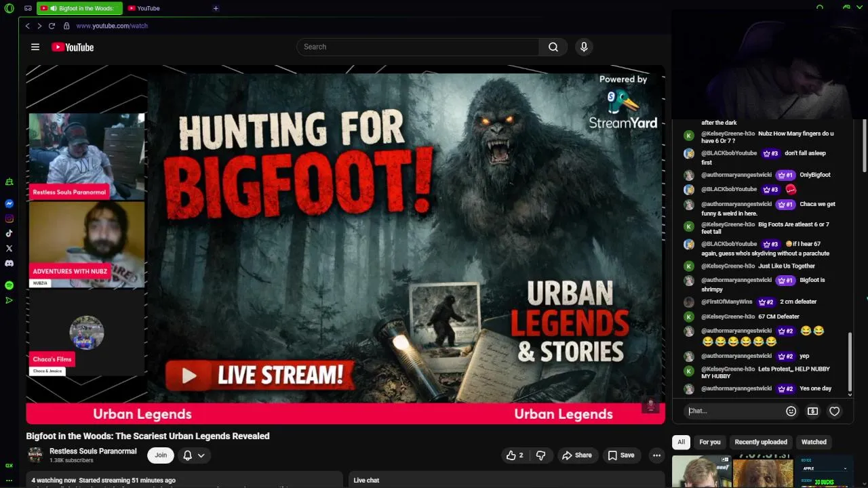This screenshot has width=868, height=488.
Task: Open X (Twitter) in Opera sidebar
Action: (9, 248)
